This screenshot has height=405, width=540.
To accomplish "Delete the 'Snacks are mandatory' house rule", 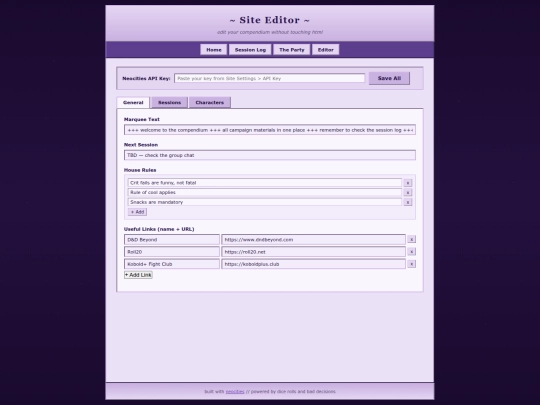I will (407, 202).
